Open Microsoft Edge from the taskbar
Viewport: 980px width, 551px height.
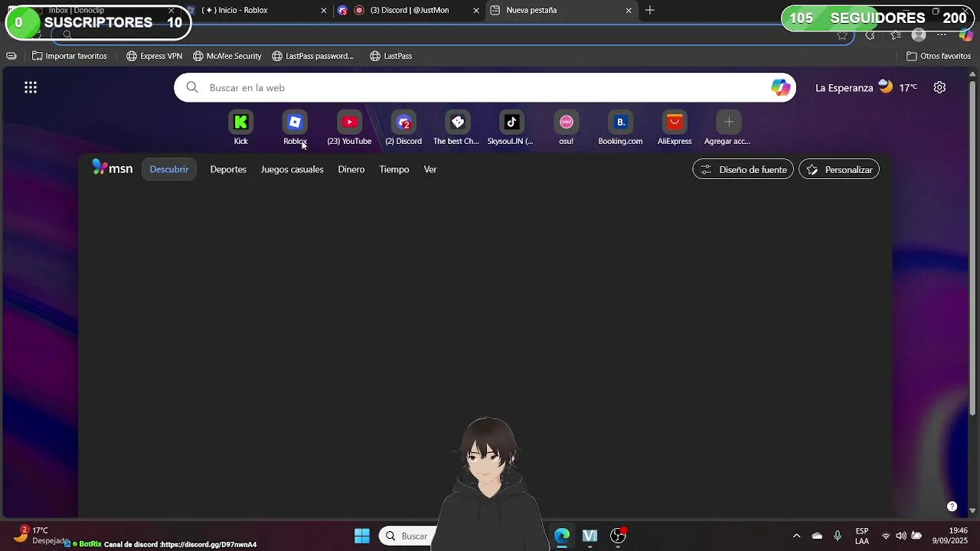click(x=562, y=536)
